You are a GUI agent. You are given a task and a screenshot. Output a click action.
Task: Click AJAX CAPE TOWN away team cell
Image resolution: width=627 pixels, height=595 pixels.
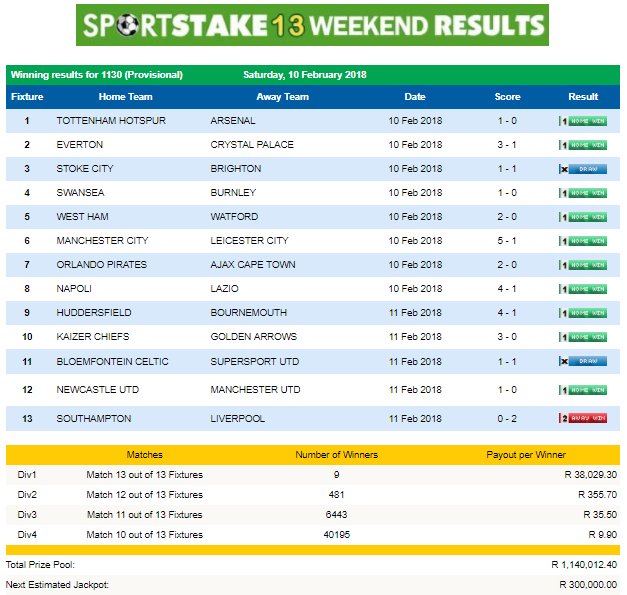click(253, 265)
